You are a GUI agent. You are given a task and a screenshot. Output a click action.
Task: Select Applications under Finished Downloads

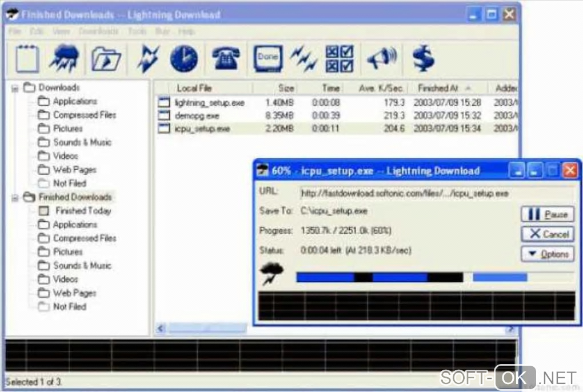(x=67, y=225)
